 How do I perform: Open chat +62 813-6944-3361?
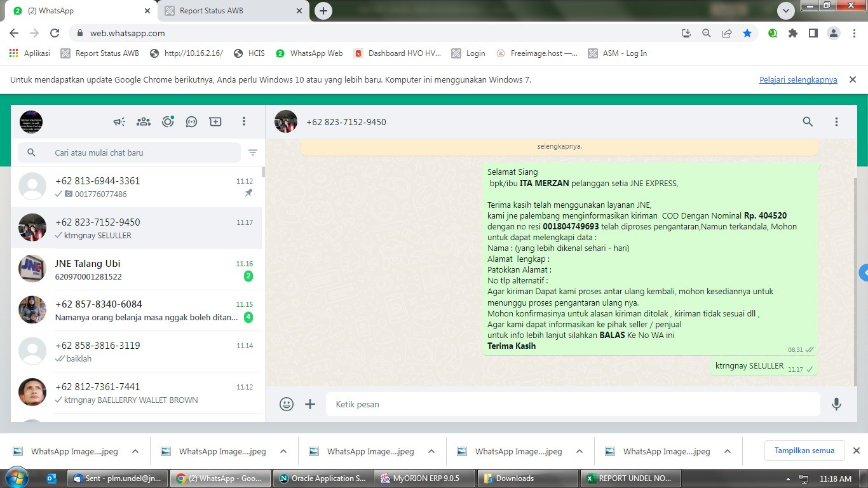[x=137, y=187]
